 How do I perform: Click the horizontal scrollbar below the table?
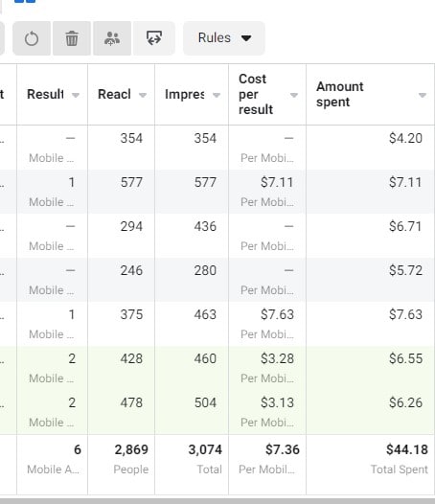pos(217,501)
